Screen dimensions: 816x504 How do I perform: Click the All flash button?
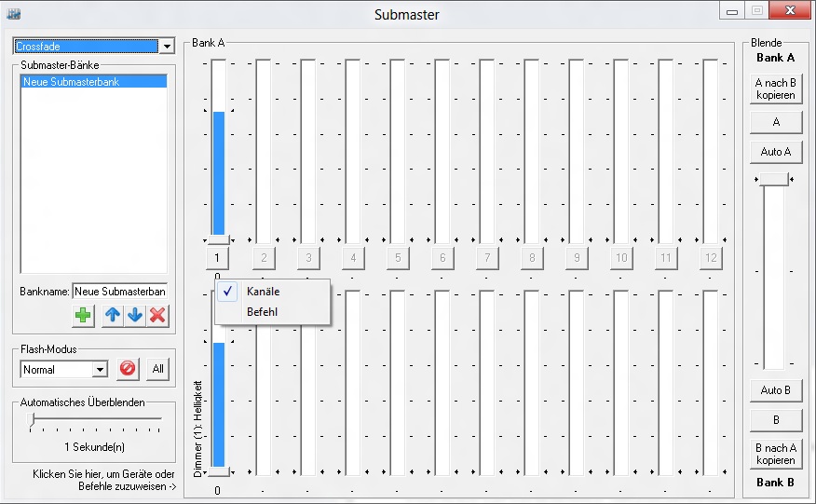(158, 369)
